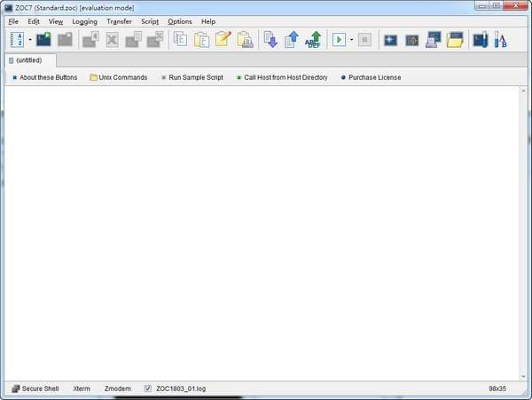Click the Zmodem protocol in status bar
This screenshot has height=400, width=532.
pos(117,388)
